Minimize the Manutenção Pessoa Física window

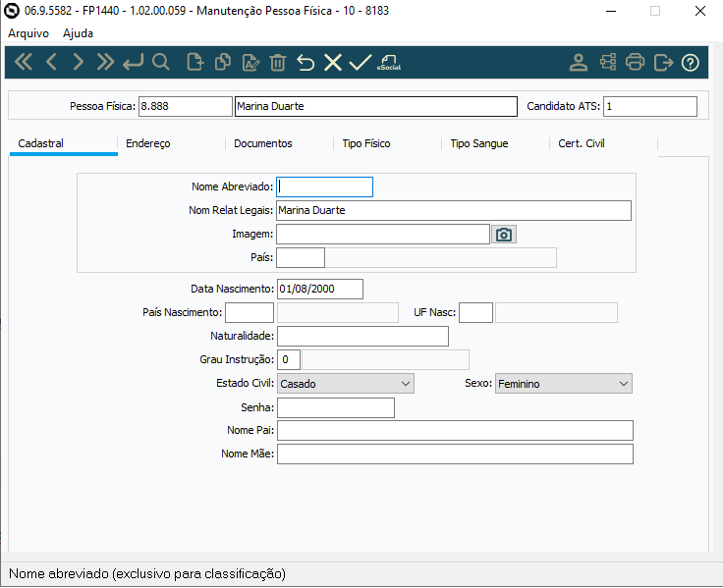coord(611,11)
